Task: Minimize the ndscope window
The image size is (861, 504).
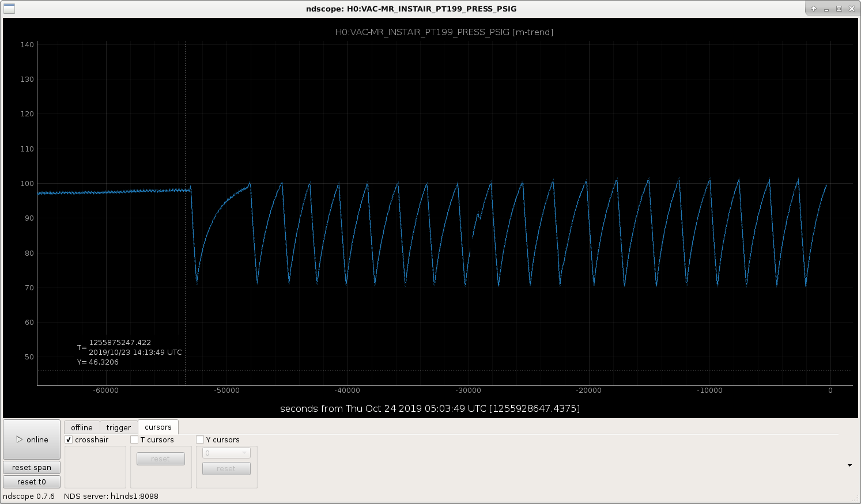Action: [826, 9]
